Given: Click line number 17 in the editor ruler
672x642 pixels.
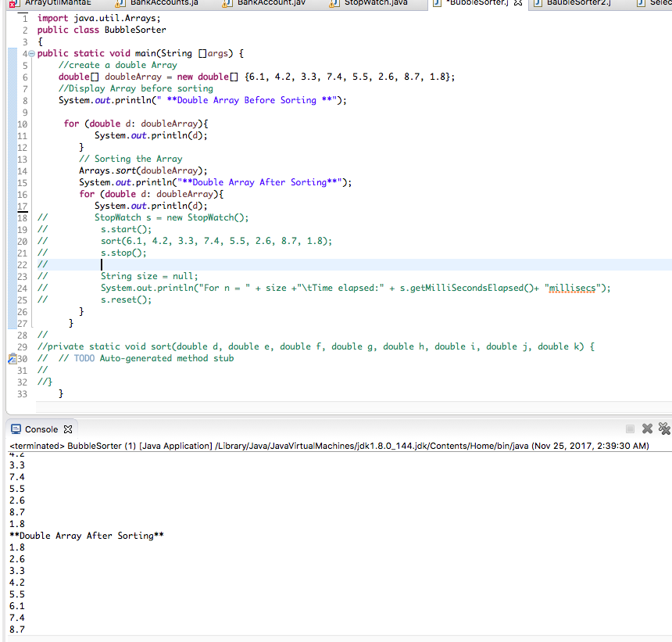Looking at the screenshot, I should pos(22,206).
